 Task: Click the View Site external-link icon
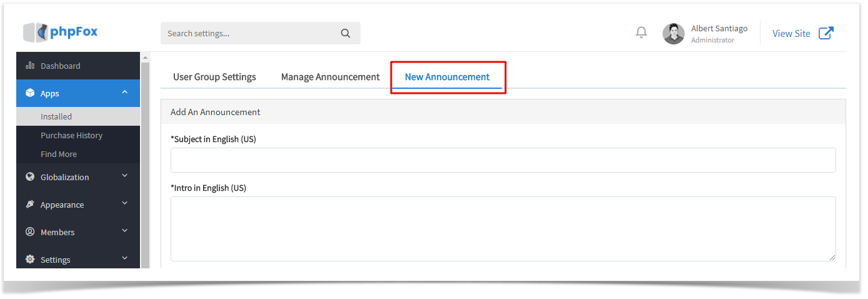coord(826,33)
